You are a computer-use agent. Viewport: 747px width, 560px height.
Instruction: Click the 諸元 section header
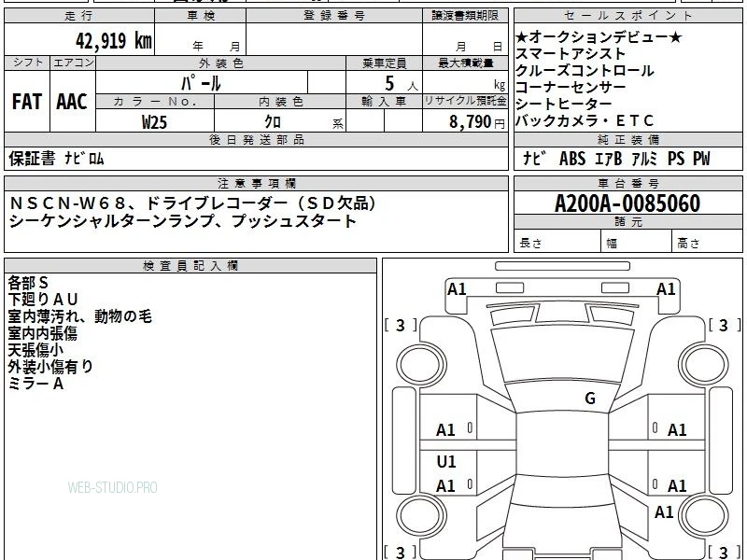click(x=628, y=221)
